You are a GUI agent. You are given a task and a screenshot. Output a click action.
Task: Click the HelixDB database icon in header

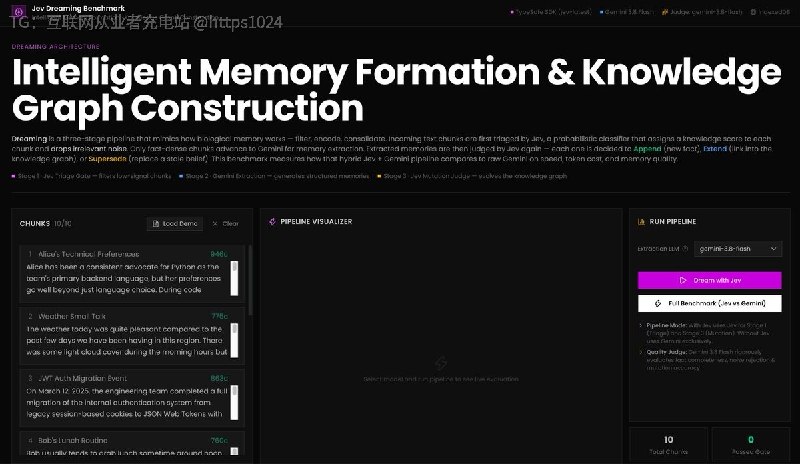[753, 12]
